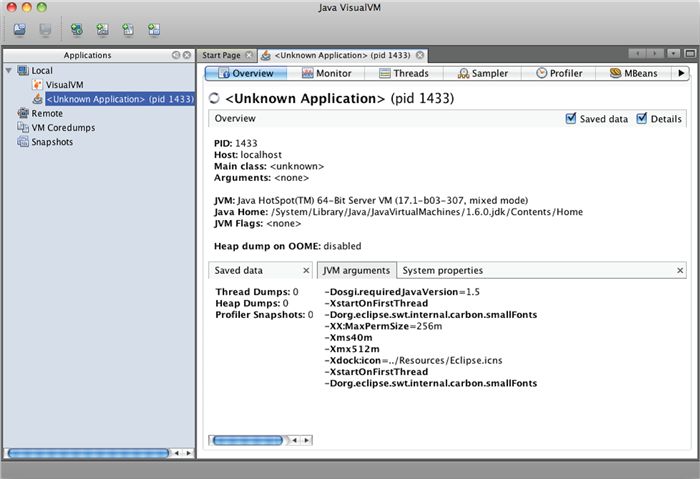Click the last toolbar icon on the right
This screenshot has width=700, height=479.
pos(153,28)
